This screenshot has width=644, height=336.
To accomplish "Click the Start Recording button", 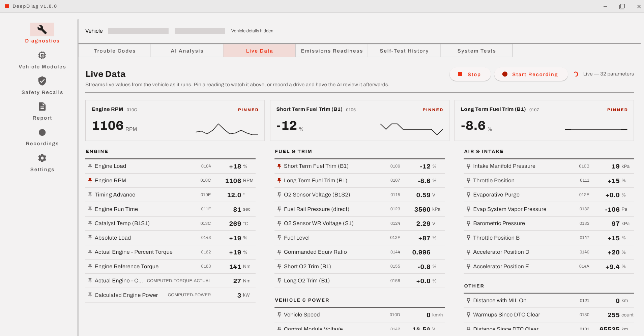I will pyautogui.click(x=531, y=74).
